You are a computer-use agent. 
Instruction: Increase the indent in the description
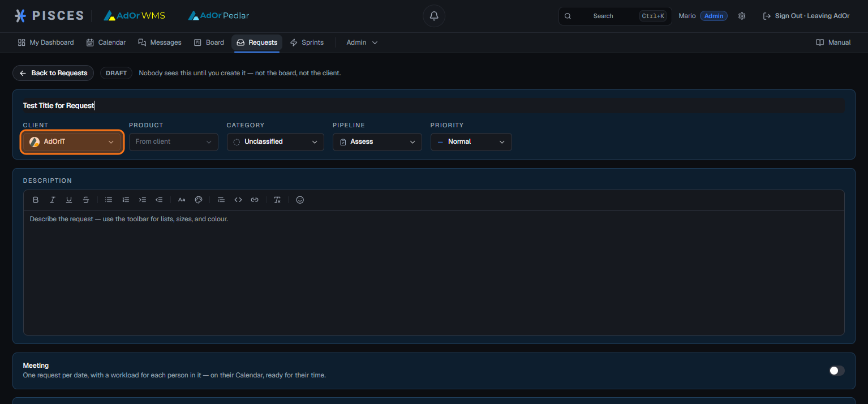143,200
